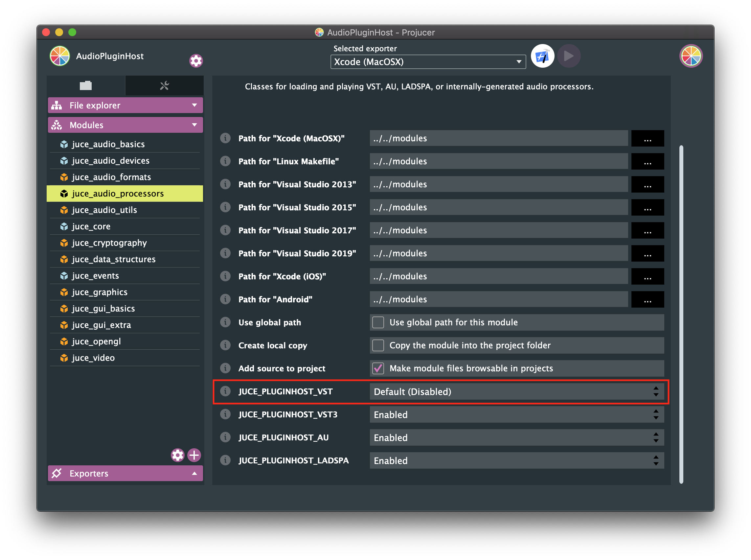Click the greyed-out play/run button

coord(569,56)
